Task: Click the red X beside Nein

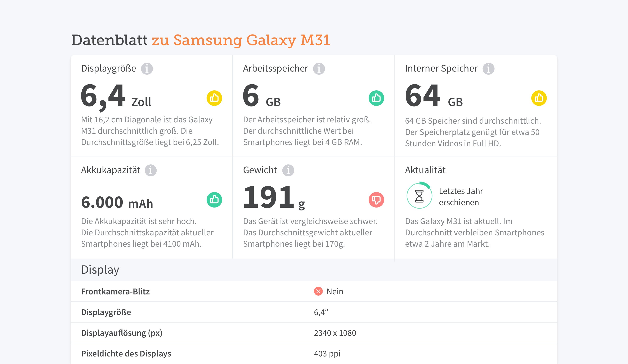Action: click(318, 291)
